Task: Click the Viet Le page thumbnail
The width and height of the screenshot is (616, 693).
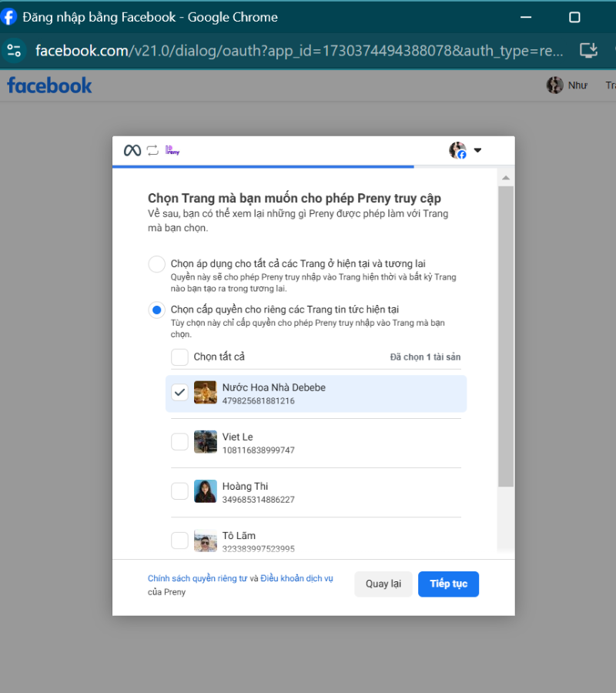Action: pos(206,441)
